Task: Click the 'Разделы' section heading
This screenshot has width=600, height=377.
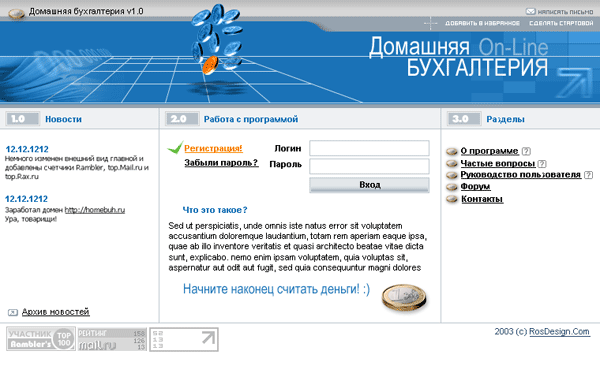Action: (505, 119)
